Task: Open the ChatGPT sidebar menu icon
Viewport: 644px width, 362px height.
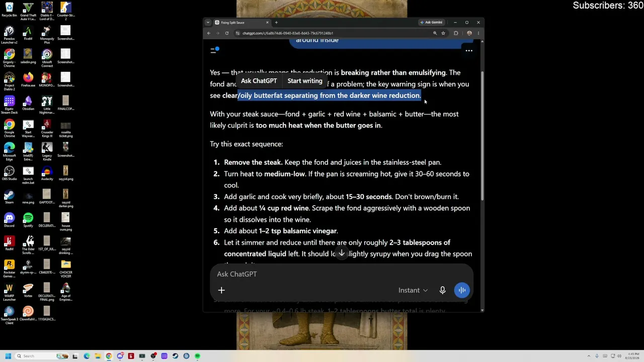Action: tap(214, 50)
